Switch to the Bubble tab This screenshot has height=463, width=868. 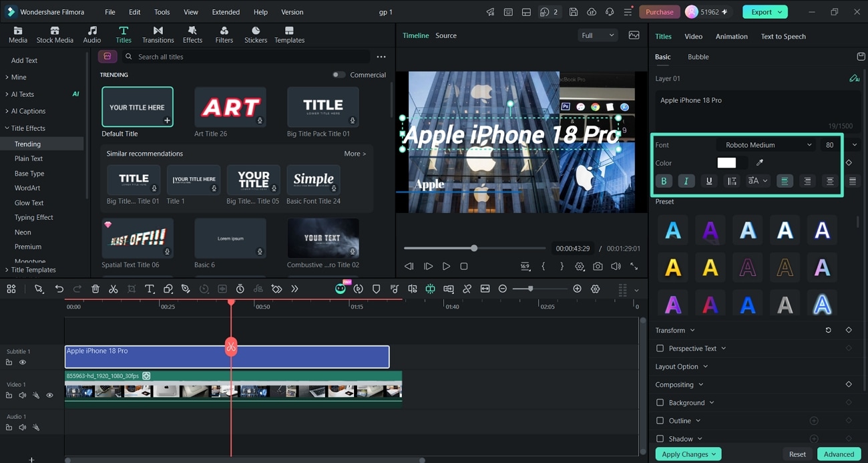(x=698, y=57)
